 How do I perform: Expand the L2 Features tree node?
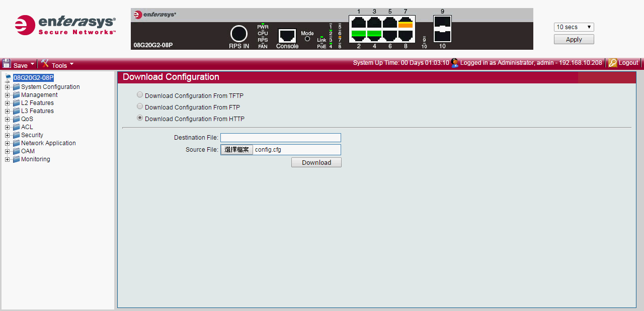(x=8, y=103)
